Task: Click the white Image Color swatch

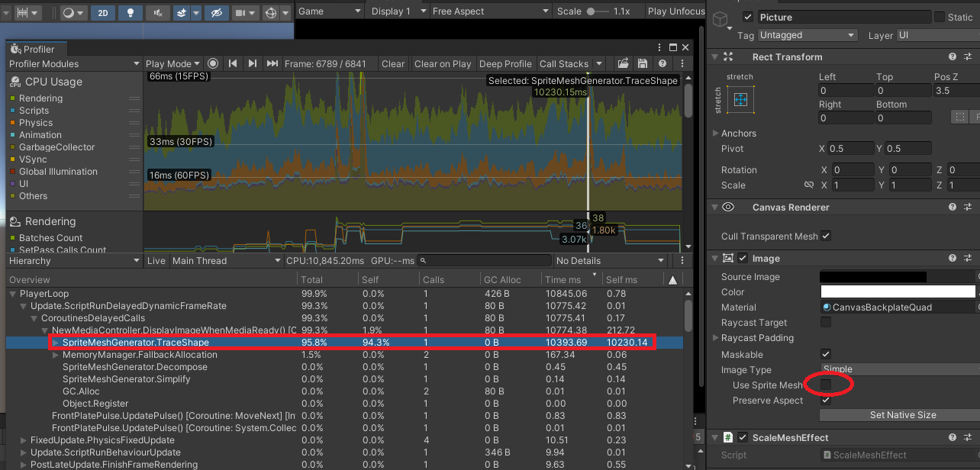Action: 897,292
